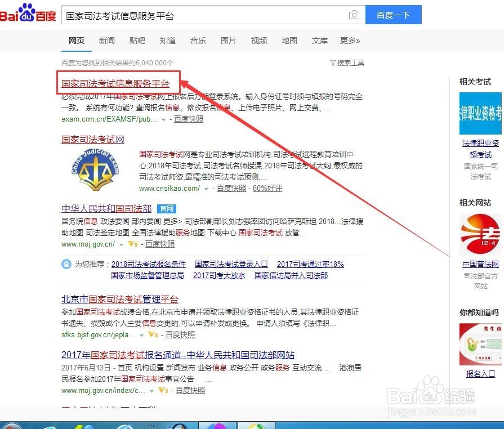Image resolution: width=504 pixels, height=429 pixels.
Task: Open sidebar link 报名入口
Action: click(480, 374)
